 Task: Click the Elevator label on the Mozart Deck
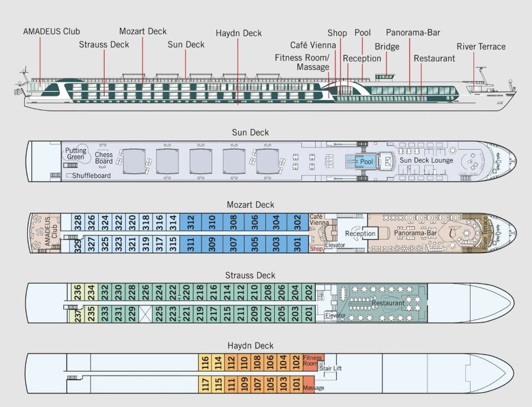(335, 245)
